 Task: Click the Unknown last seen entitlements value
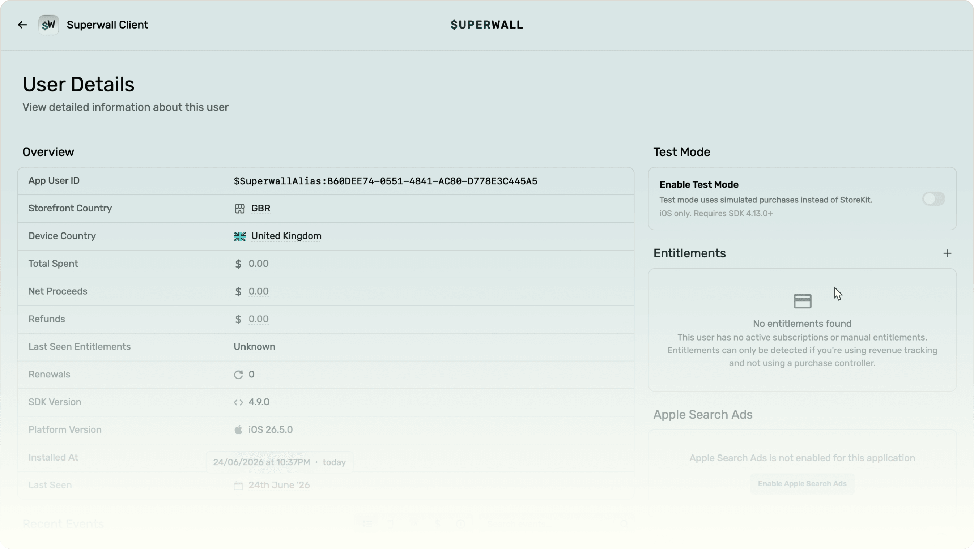pyautogui.click(x=254, y=347)
